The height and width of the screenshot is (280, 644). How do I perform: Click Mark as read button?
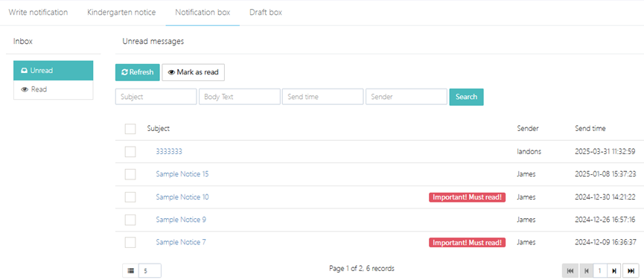[194, 72]
